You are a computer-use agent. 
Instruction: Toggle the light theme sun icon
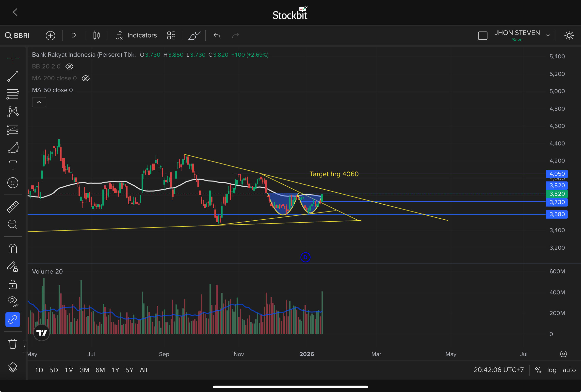point(569,35)
